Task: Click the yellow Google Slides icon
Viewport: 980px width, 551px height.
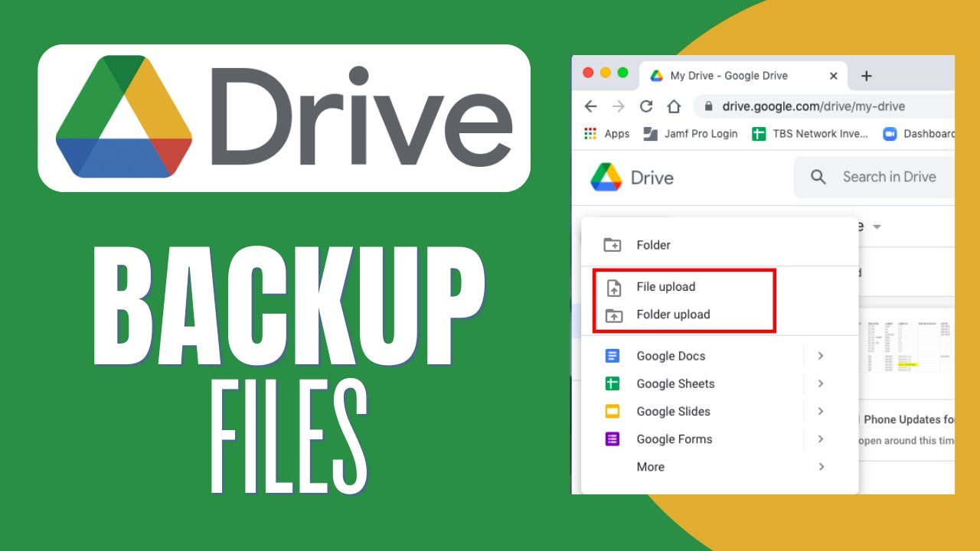Action: [612, 412]
